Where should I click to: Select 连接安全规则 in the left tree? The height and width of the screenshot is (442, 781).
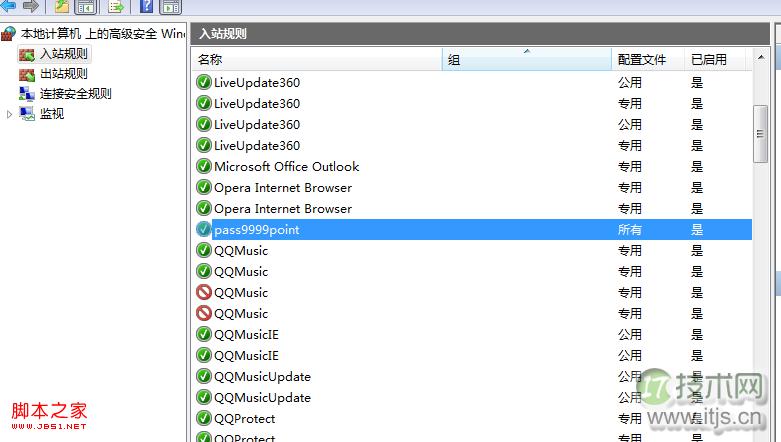coord(75,93)
